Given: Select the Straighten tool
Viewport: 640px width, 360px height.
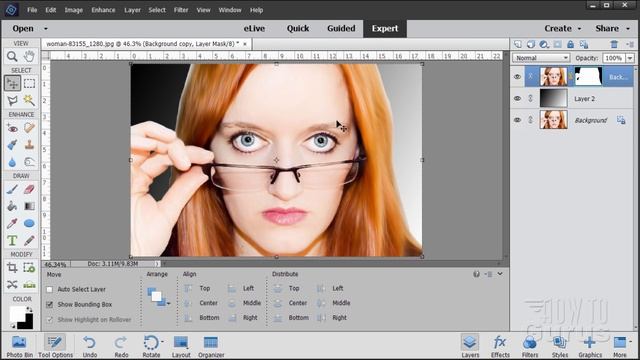Looking at the screenshot, I should point(29,284).
